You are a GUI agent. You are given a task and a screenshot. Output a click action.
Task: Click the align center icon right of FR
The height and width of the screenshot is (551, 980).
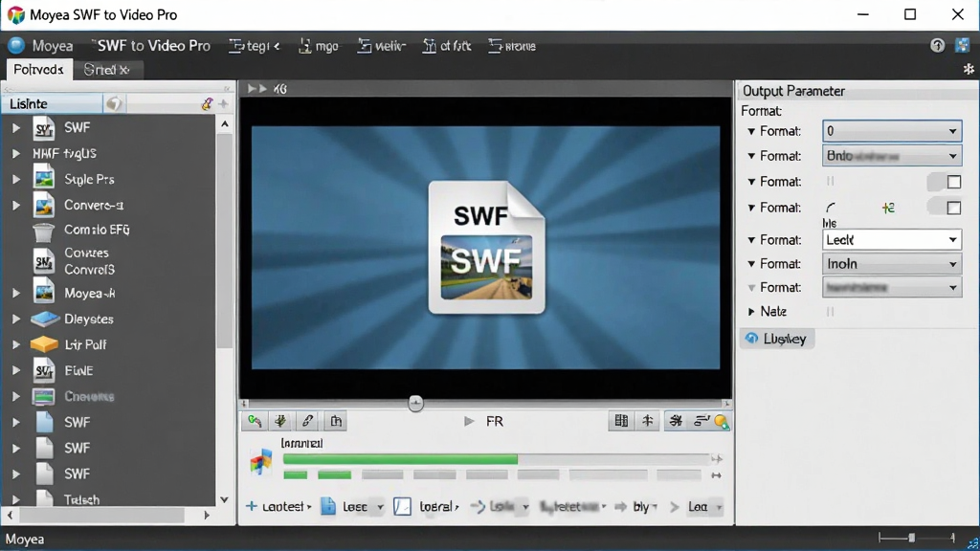[x=648, y=421]
